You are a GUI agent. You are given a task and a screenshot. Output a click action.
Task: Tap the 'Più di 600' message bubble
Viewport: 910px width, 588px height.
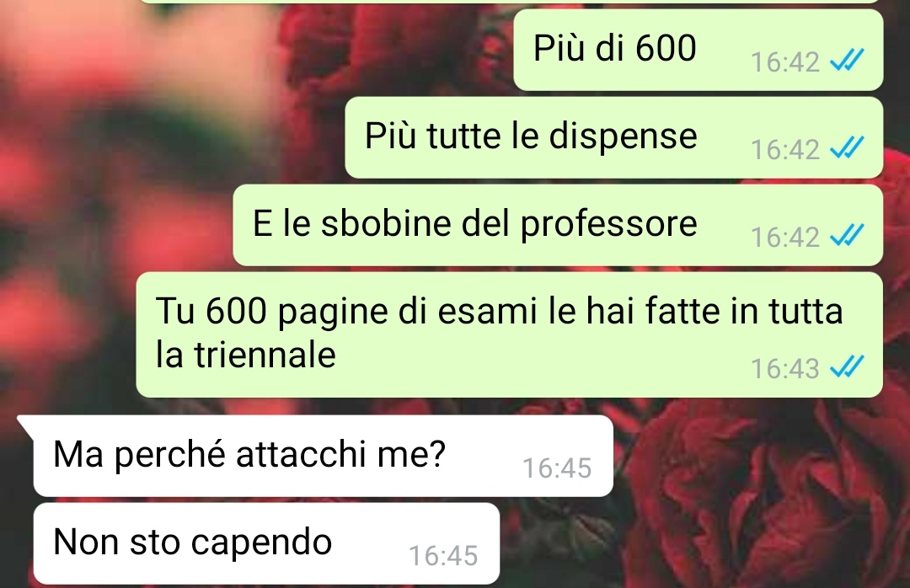tap(699, 50)
